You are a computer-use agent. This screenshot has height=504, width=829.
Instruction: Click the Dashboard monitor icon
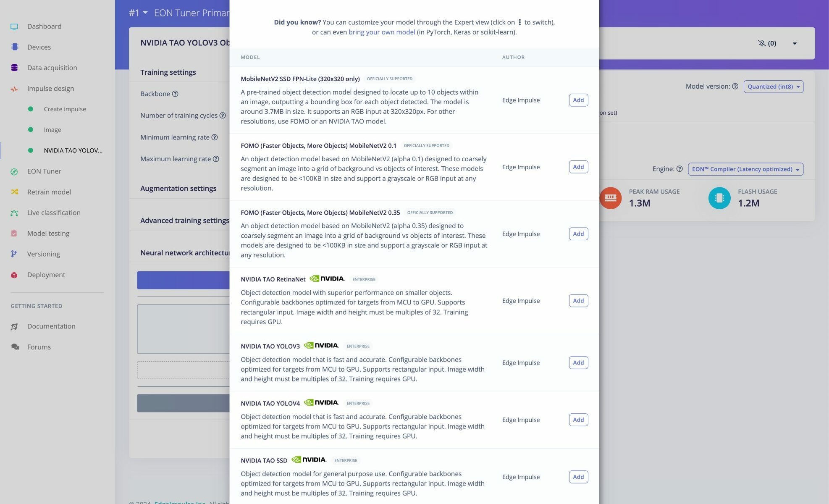[x=14, y=26]
